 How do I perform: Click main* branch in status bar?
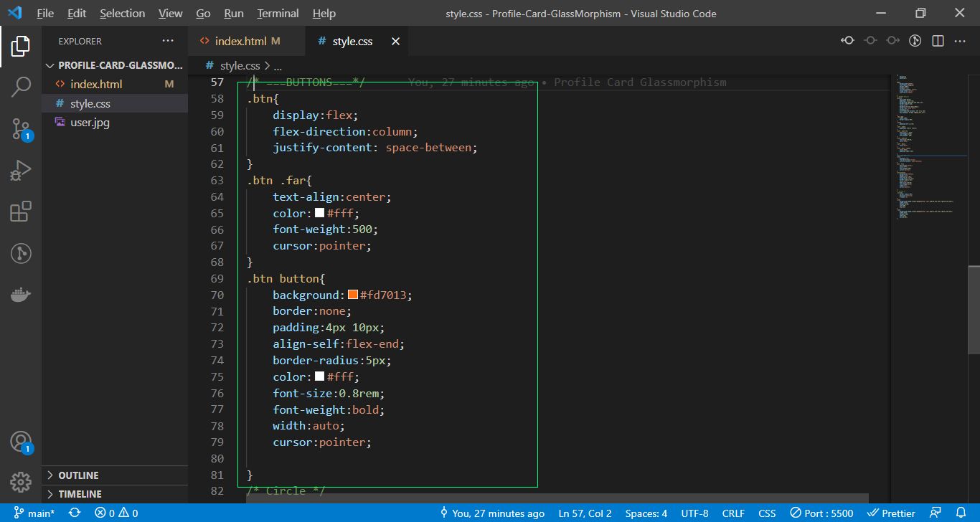(x=34, y=513)
